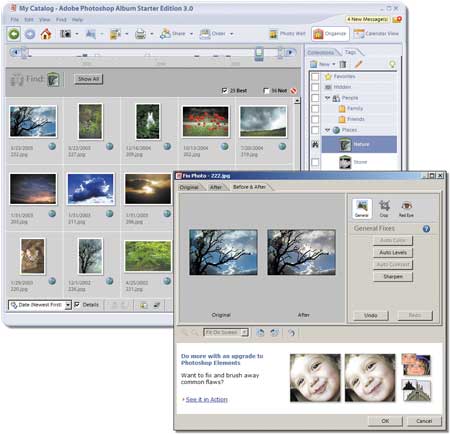Image resolution: width=450 pixels, height=434 pixels.
Task: Switch to Photo Well view
Action: [x=287, y=34]
